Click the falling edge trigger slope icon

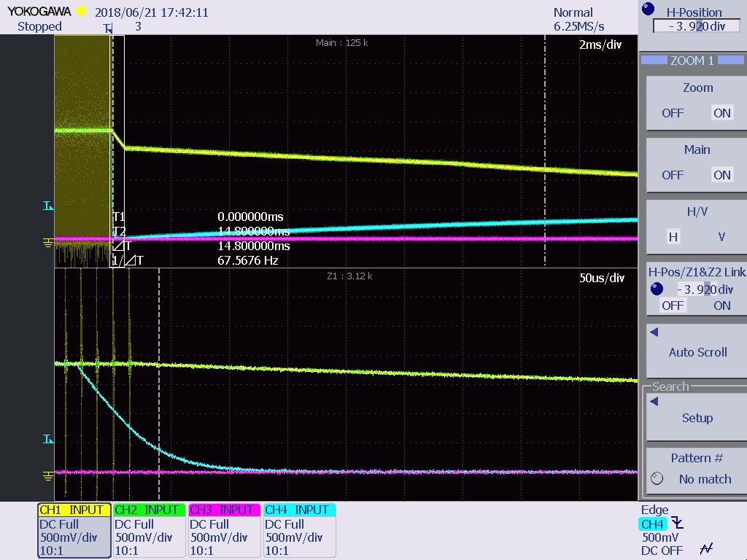tap(677, 524)
